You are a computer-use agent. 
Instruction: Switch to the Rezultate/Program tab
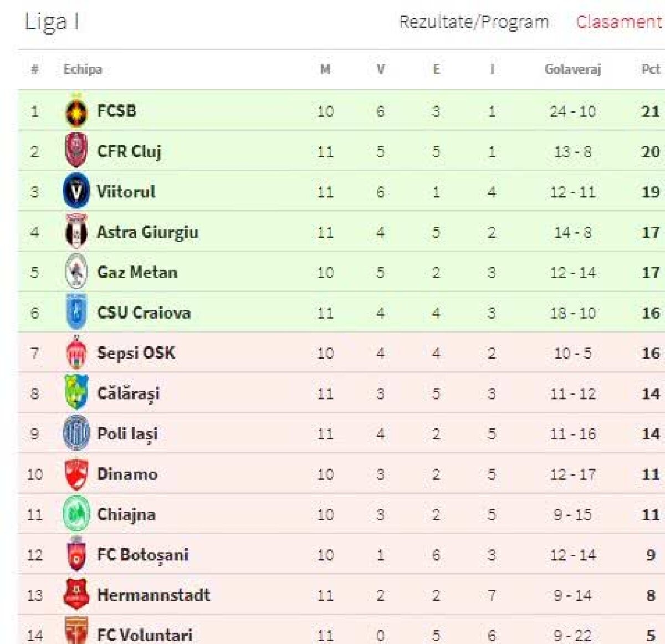[x=474, y=22]
